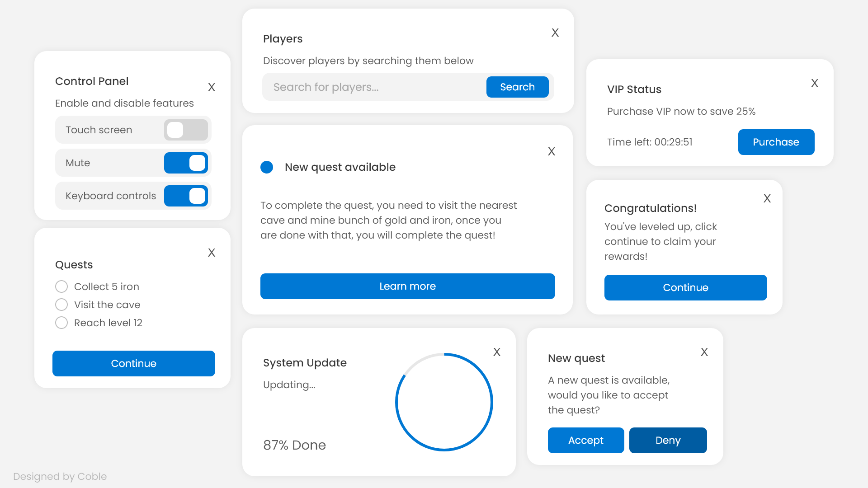Select the Visit the cave radio option
The width and height of the screenshot is (868, 488).
tap(61, 305)
